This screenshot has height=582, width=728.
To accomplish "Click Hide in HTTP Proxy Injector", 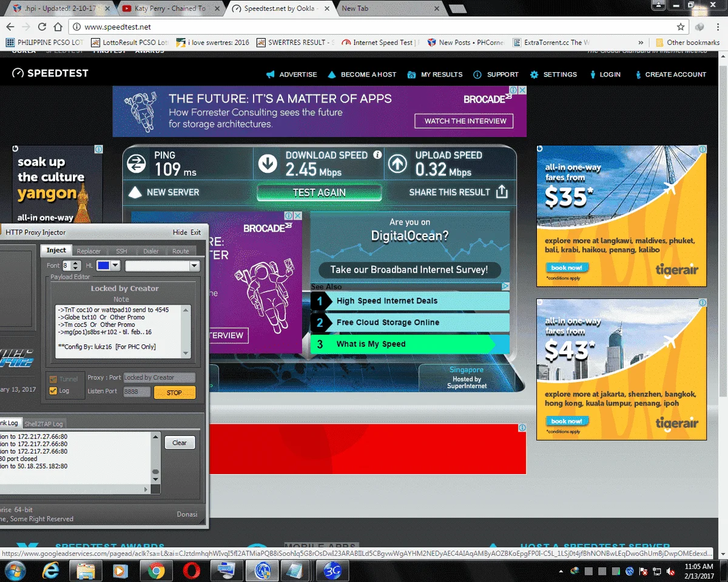I will click(x=180, y=232).
